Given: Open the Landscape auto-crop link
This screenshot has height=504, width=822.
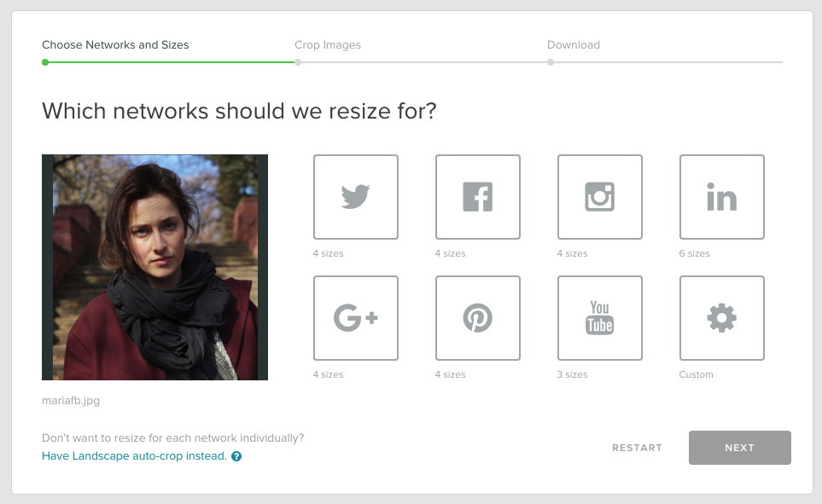Looking at the screenshot, I should tap(134, 455).
